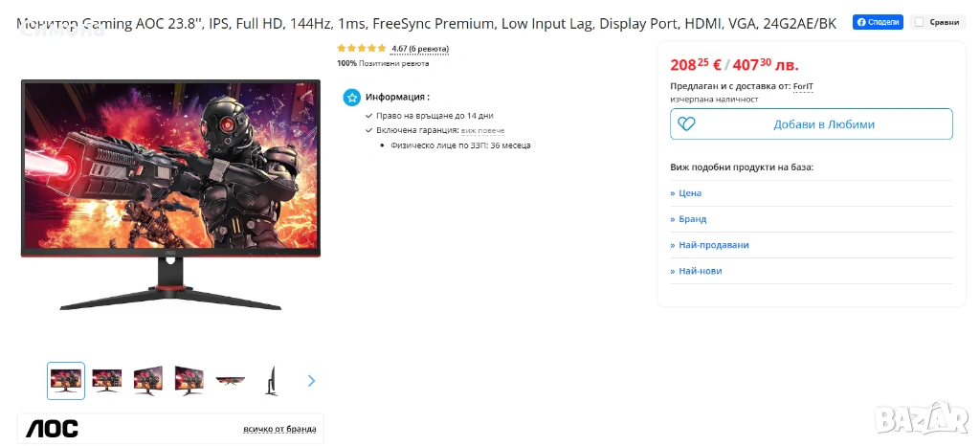This screenshot has width=980, height=446.
Task: Open the Най-продавани similar products link
Action: click(712, 245)
